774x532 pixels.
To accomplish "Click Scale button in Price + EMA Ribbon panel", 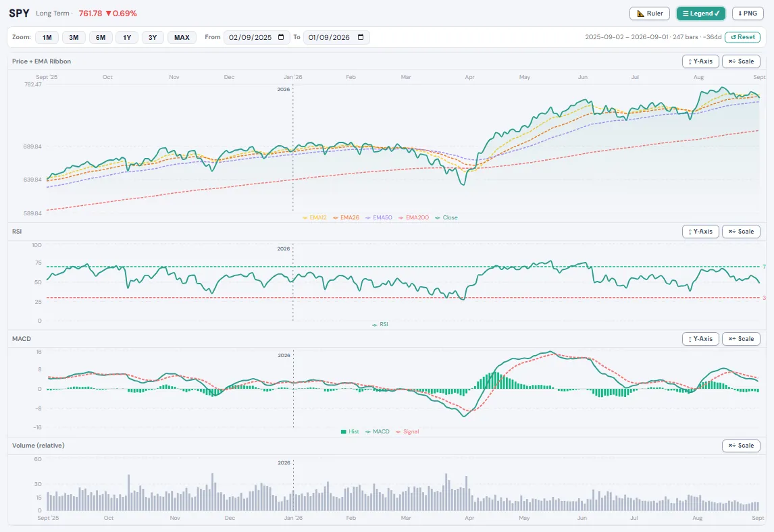I will point(741,61).
